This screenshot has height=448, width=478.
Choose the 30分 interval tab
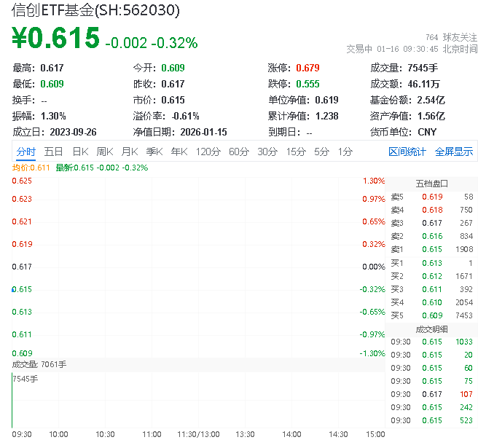pos(267,152)
